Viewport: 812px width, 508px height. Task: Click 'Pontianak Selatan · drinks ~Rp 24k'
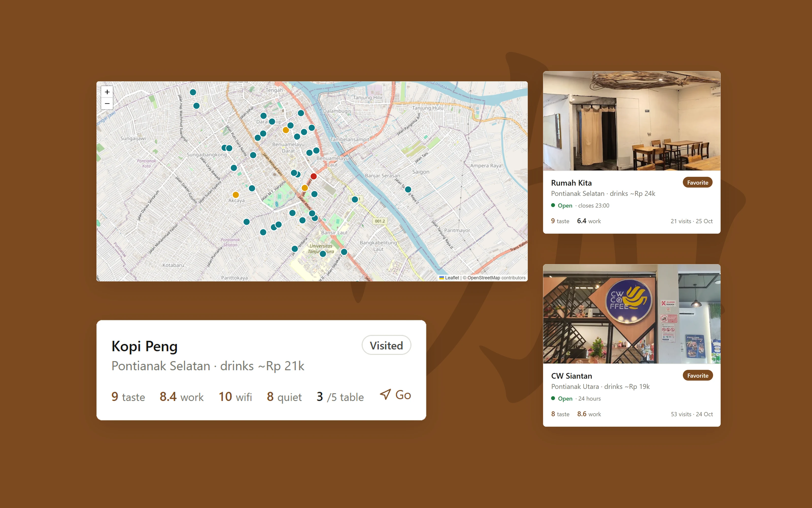(x=603, y=194)
